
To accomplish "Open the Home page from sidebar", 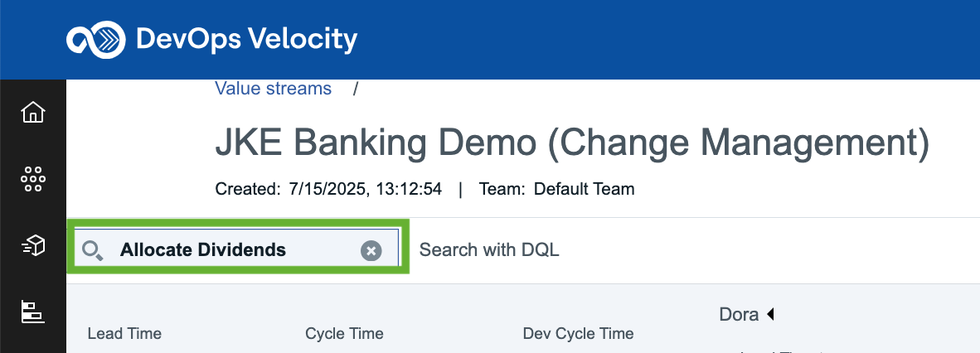I will 33,113.
